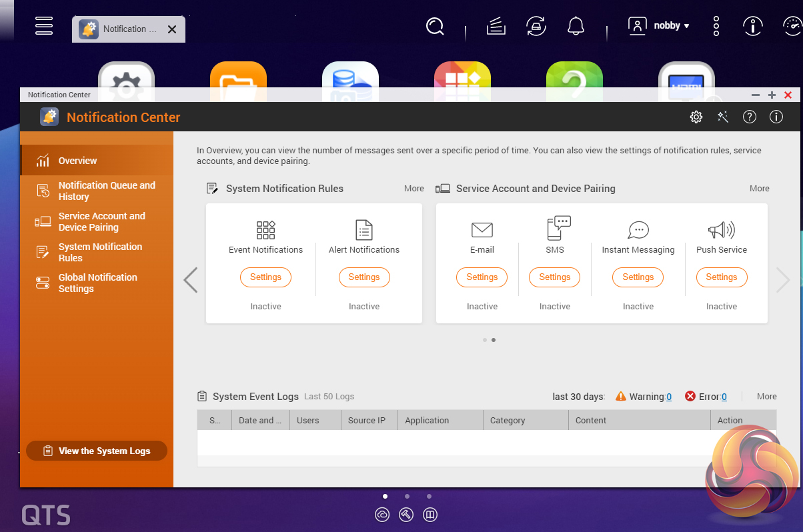803x532 pixels.
Task: Open the App Center colorful grid desktop icon
Action: tap(462, 75)
